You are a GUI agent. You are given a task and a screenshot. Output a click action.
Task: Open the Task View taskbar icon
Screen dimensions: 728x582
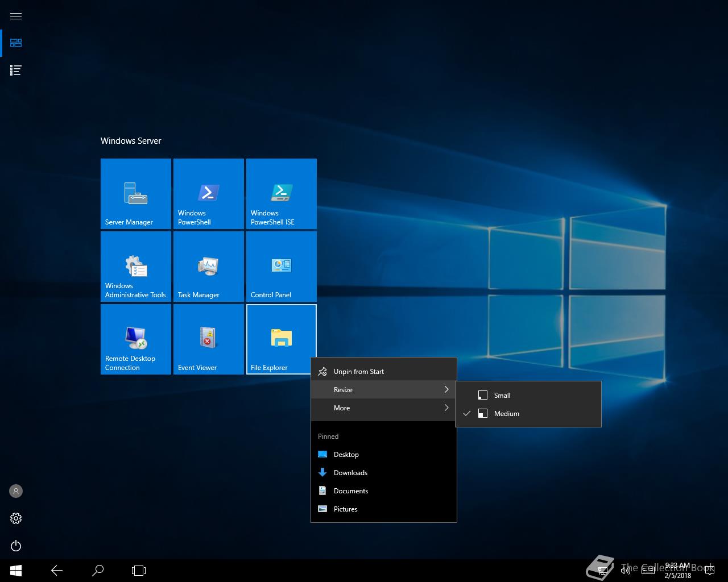(x=139, y=571)
